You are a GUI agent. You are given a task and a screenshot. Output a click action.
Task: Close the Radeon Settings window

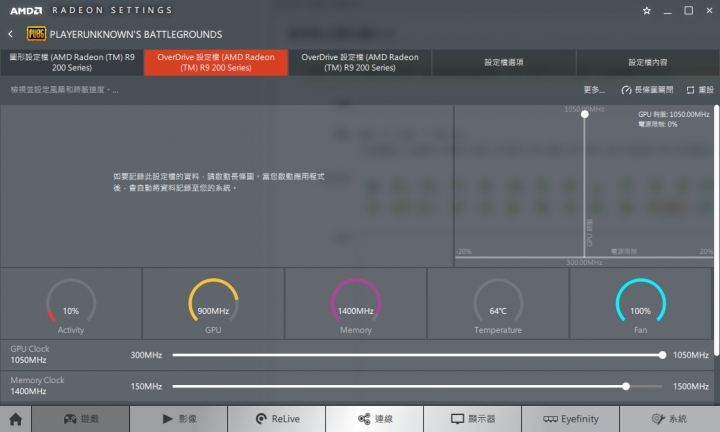tap(709, 11)
